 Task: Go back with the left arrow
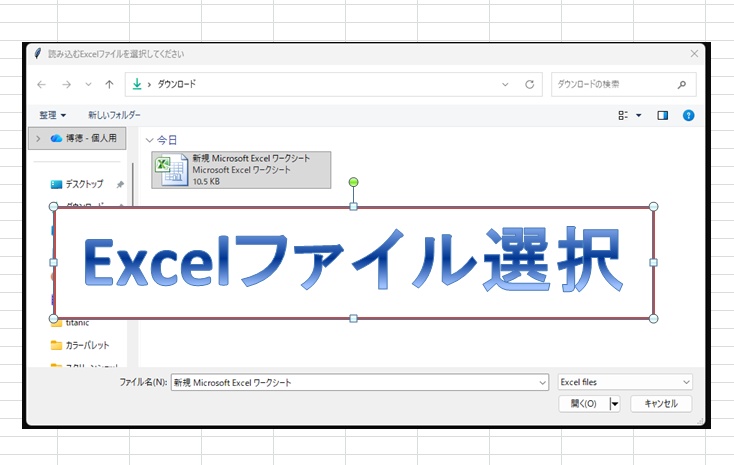tap(42, 84)
